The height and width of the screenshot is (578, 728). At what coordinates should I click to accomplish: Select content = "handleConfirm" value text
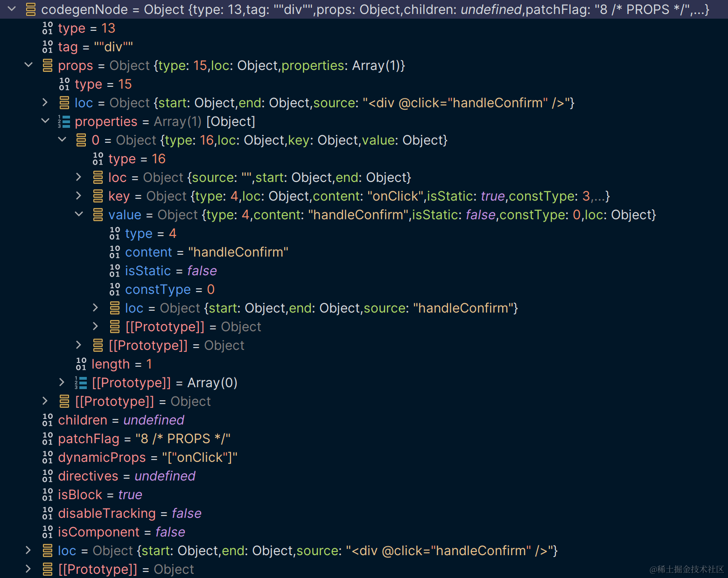point(238,252)
